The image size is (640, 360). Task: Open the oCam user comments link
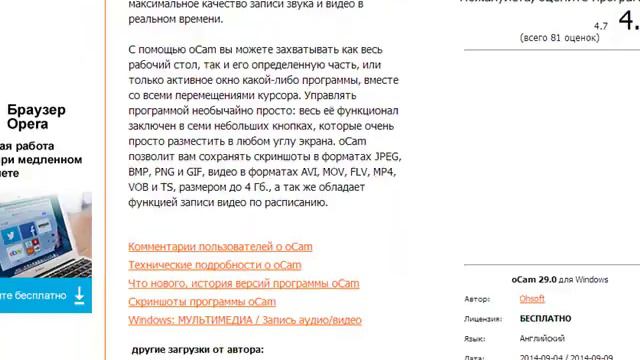click(220, 247)
